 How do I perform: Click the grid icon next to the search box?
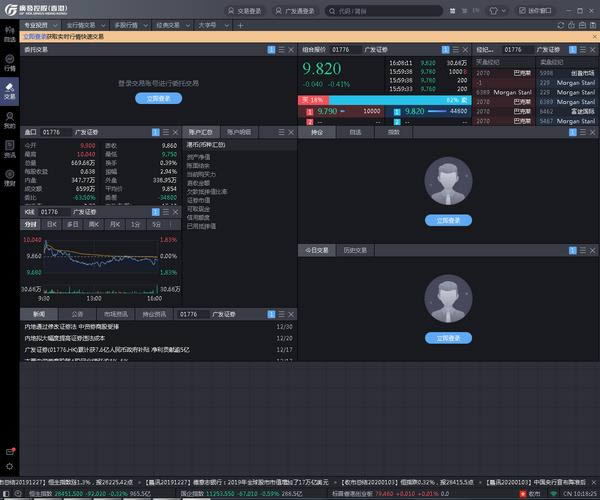pos(452,11)
